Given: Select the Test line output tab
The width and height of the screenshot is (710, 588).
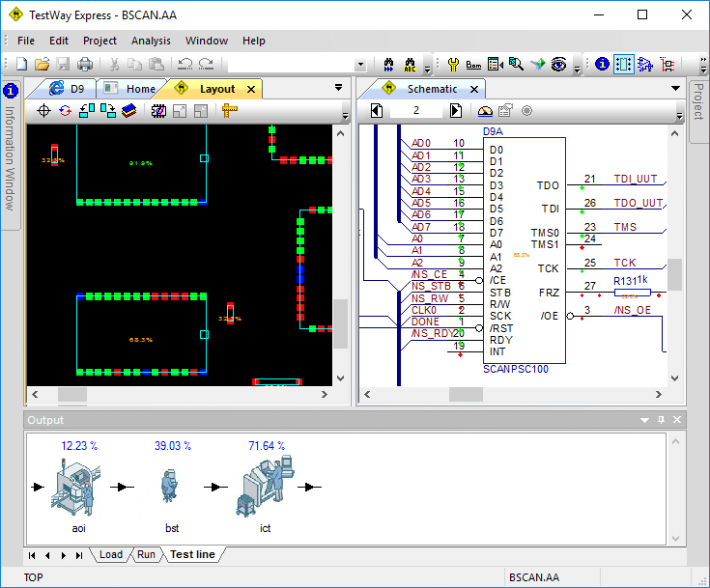Looking at the screenshot, I should pos(192,554).
